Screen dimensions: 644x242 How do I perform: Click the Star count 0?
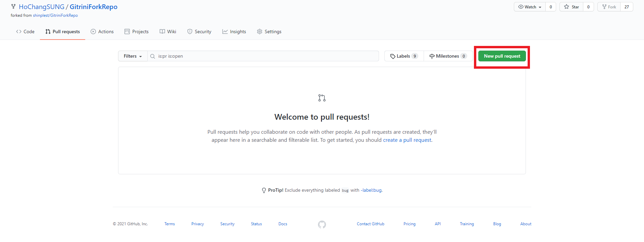588,7
